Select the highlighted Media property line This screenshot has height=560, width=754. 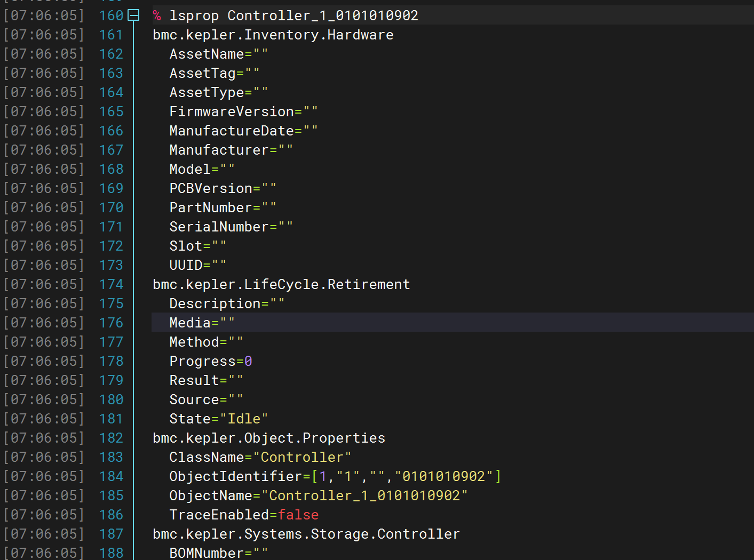(202, 323)
